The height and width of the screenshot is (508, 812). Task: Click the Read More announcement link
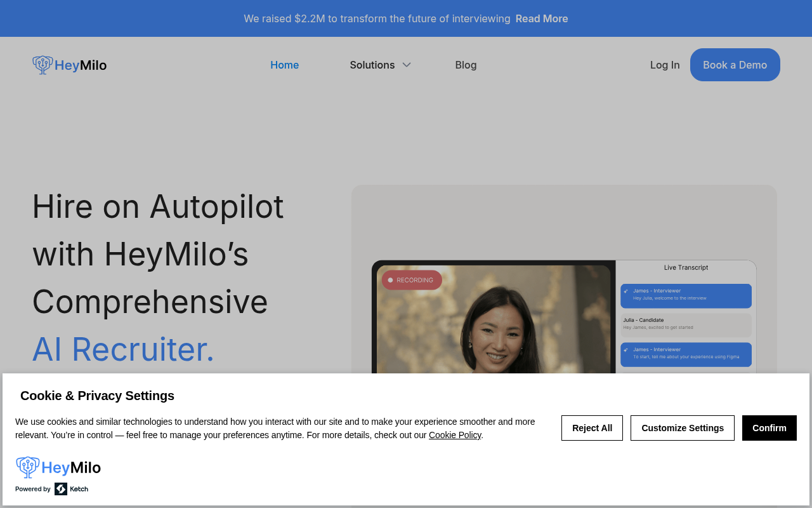click(x=541, y=18)
